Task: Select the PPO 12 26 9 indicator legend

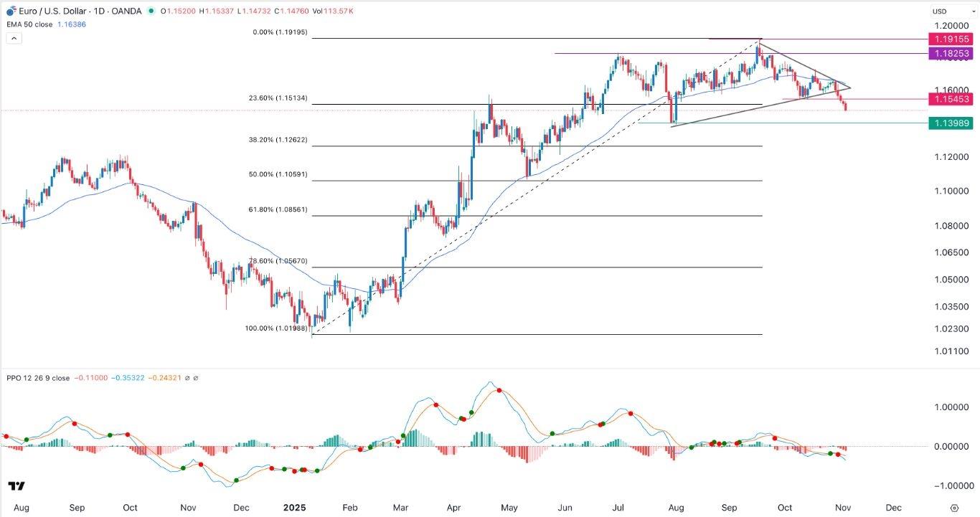Action: [x=37, y=378]
